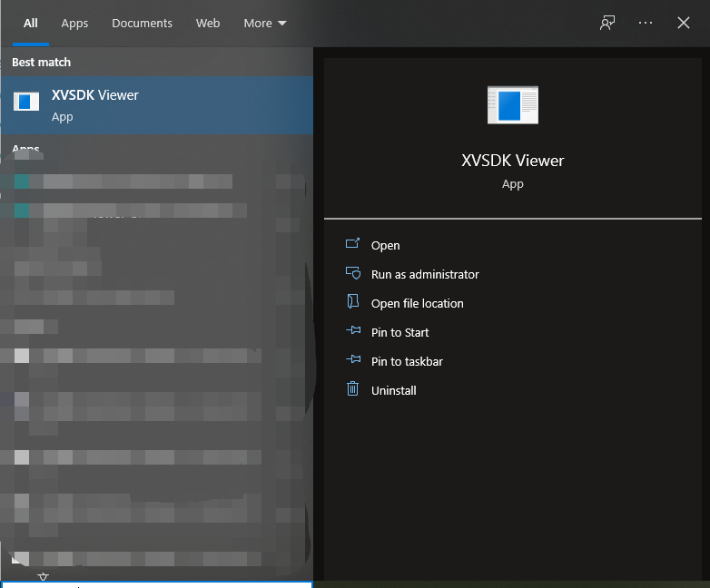Select the XVSDK Viewer best match result
The height and width of the screenshot is (588, 710).
coord(157,105)
